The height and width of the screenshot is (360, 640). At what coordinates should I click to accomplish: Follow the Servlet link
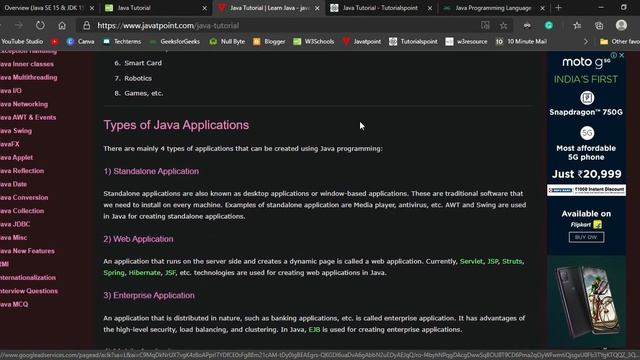[471, 261]
